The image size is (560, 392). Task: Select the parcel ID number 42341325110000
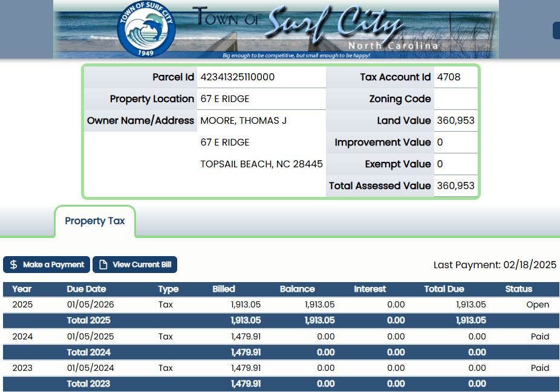click(x=238, y=77)
